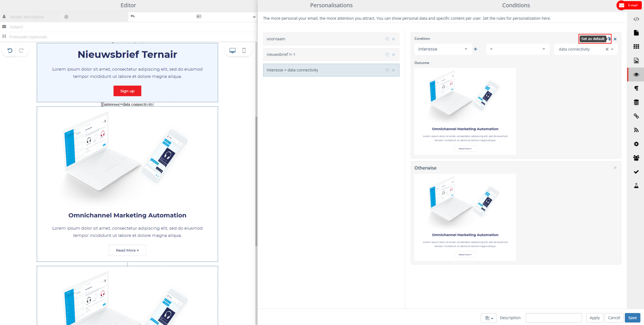This screenshot has width=644, height=325.
Task: Open the copy options dropdown near Description
Action: pos(489,318)
